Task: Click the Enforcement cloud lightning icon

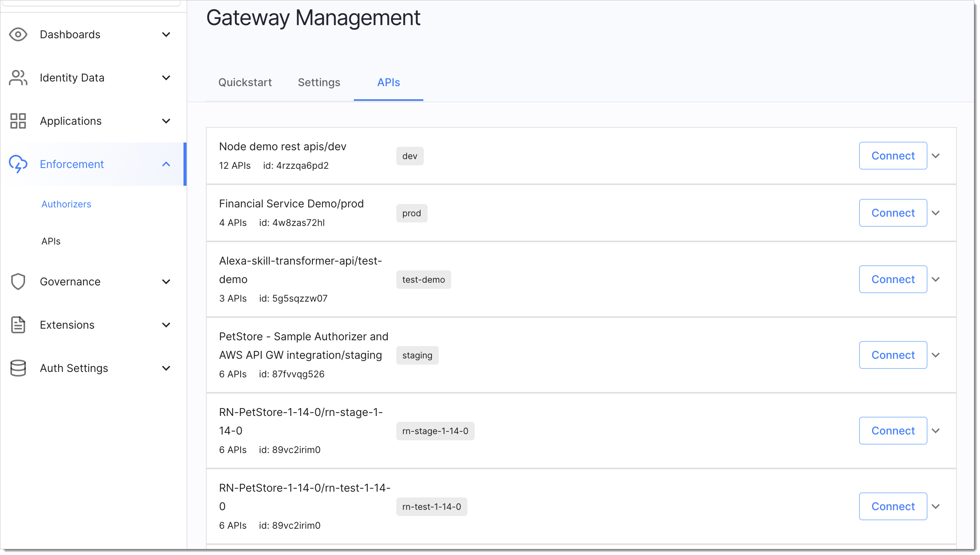Action: tap(18, 164)
